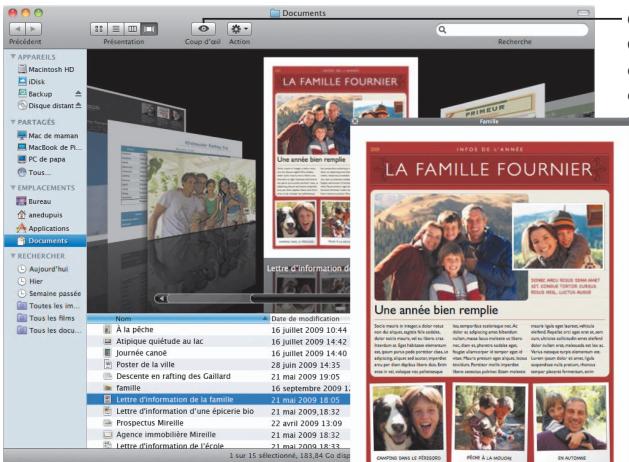Collapse the EMPLACEMENTS sidebar section
The width and height of the screenshot is (629, 462).
(13, 188)
